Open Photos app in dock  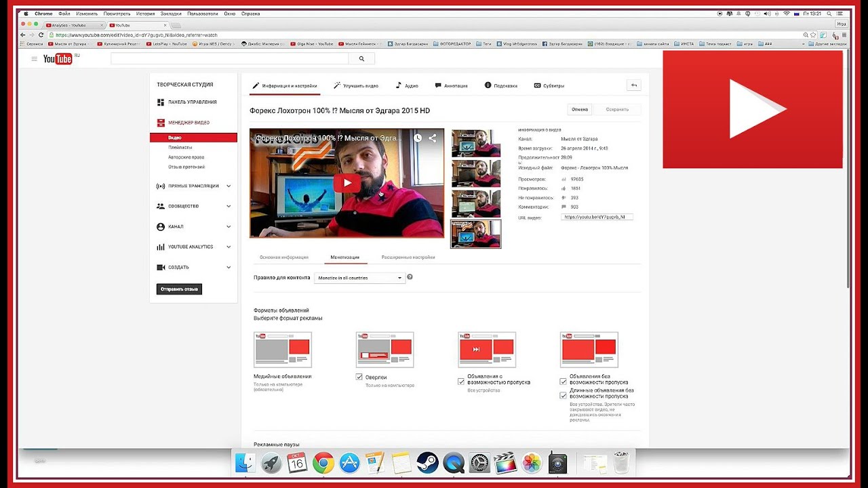click(532, 463)
